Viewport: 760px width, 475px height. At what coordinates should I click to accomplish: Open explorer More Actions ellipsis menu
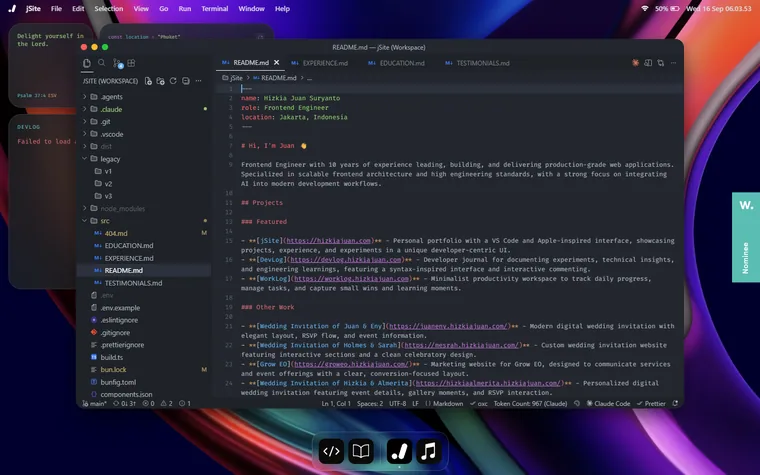(198, 81)
